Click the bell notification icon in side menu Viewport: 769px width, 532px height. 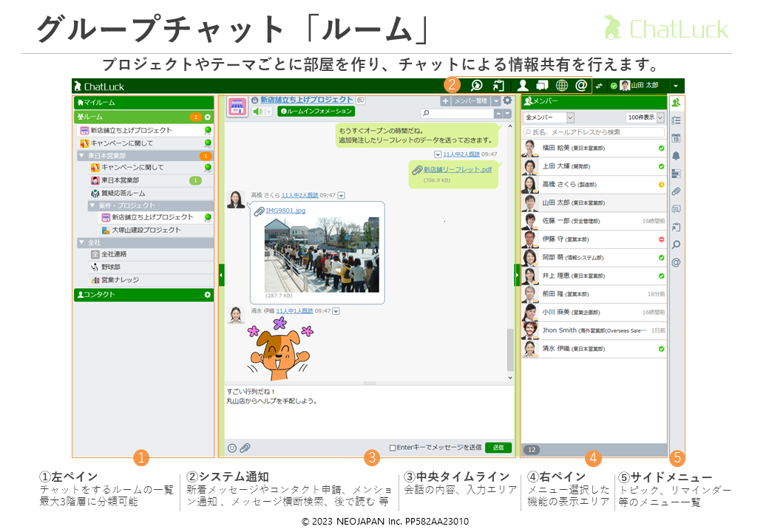[676, 156]
